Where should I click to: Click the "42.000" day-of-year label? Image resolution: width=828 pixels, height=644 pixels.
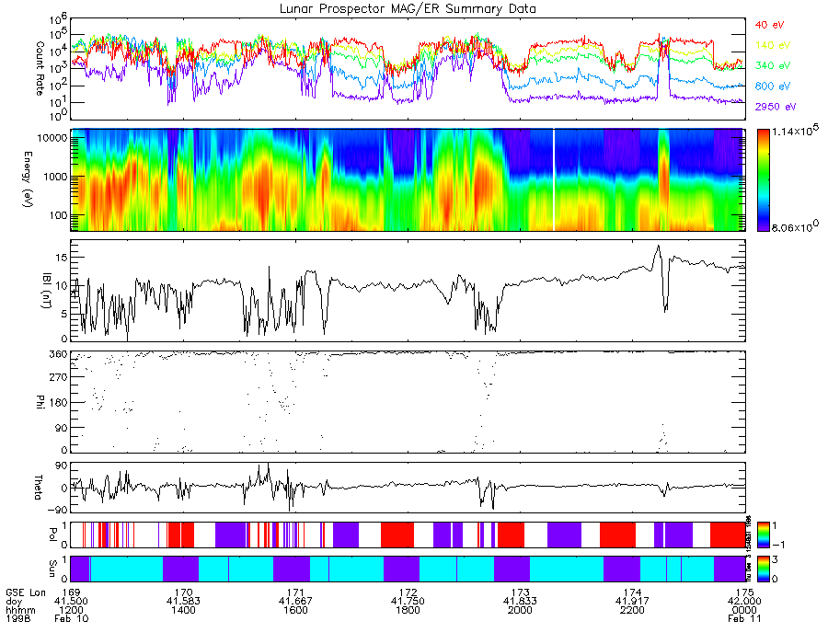point(744,602)
